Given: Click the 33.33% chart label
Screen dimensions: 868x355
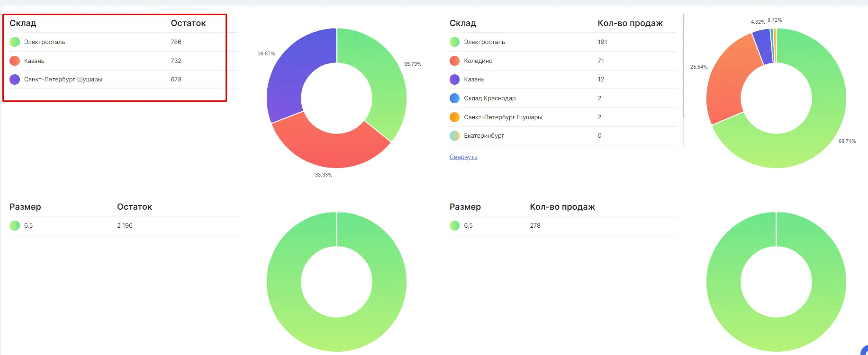Looking at the screenshot, I should click(324, 175).
